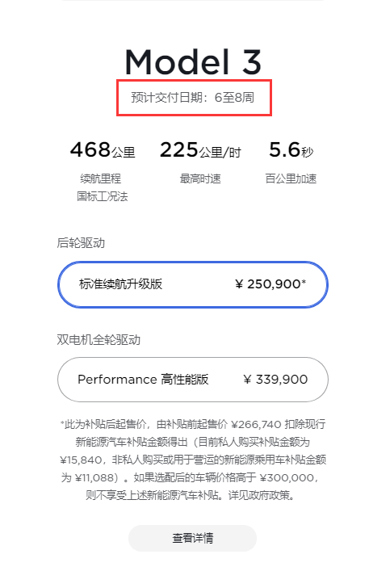The height and width of the screenshot is (588, 369).
Task: Click the 468公里 range figure
Action: 103,150
